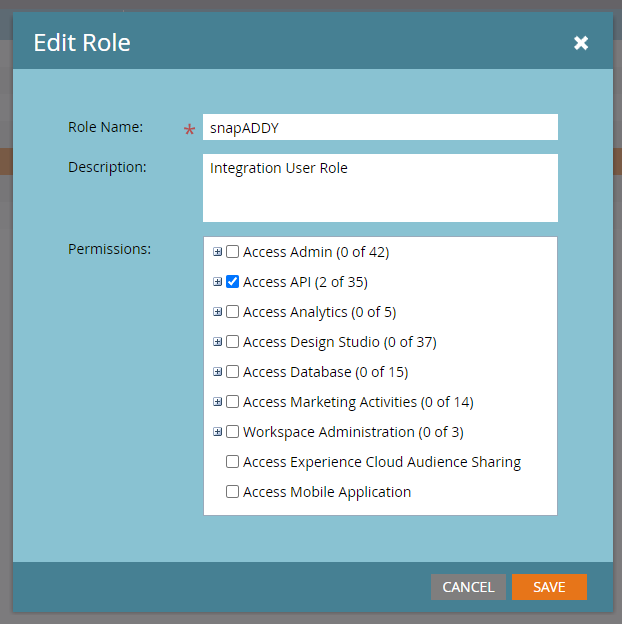Check the Access Admin checkbox
622x624 pixels.
pyautogui.click(x=232, y=252)
